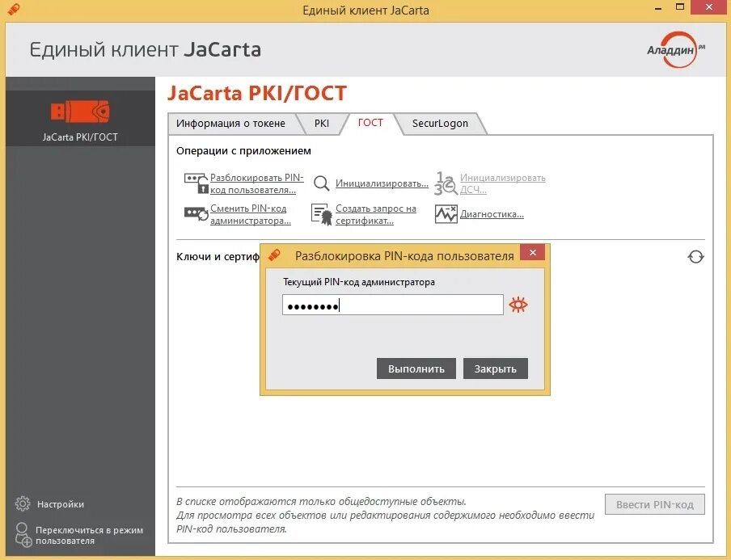Click Переключиться в режим пользователя
This screenshot has width=731, height=560.
pos(89,535)
